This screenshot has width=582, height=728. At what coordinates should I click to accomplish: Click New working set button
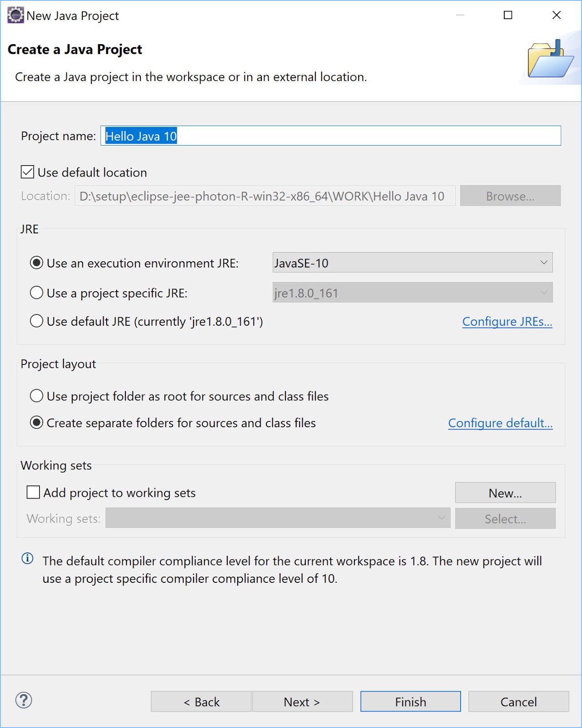pyautogui.click(x=505, y=493)
